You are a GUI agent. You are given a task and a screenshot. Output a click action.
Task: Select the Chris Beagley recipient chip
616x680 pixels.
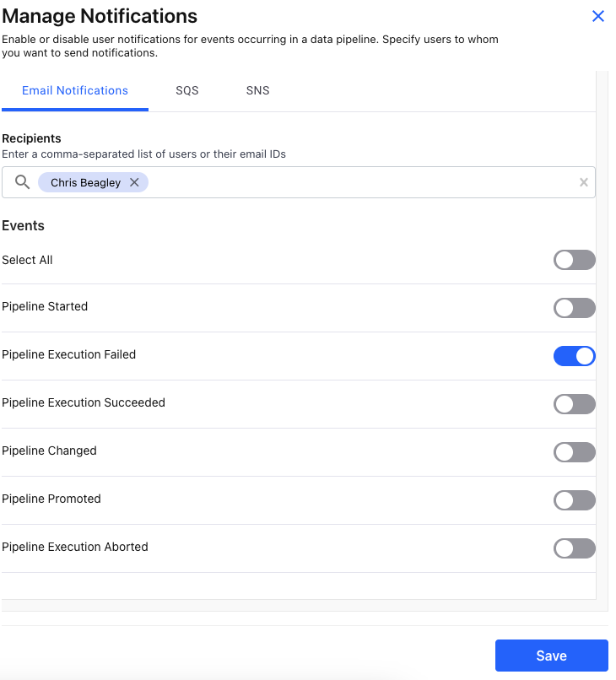click(x=85, y=182)
